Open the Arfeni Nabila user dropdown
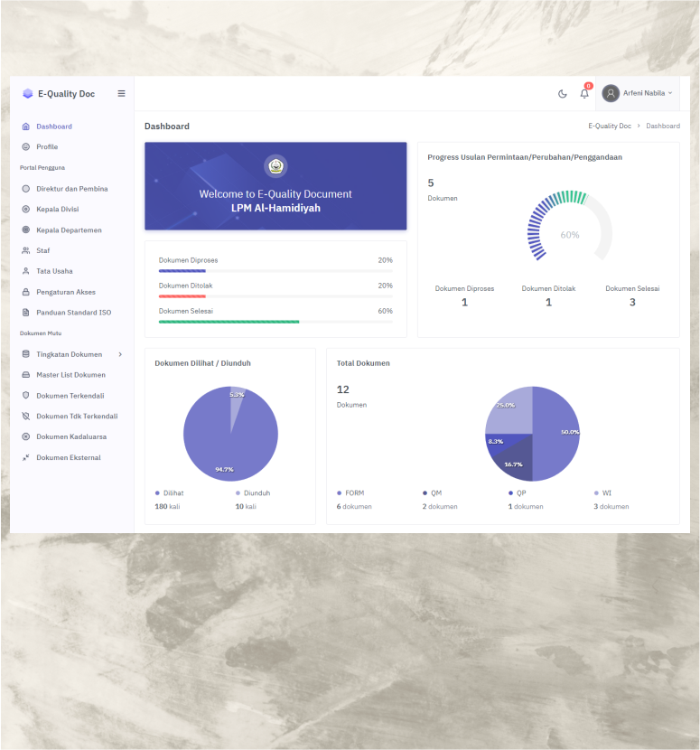The width and height of the screenshot is (700, 750). [x=638, y=93]
